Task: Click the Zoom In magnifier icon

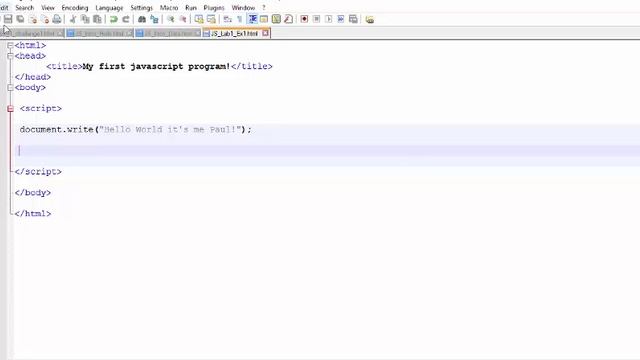Action: pos(171,19)
